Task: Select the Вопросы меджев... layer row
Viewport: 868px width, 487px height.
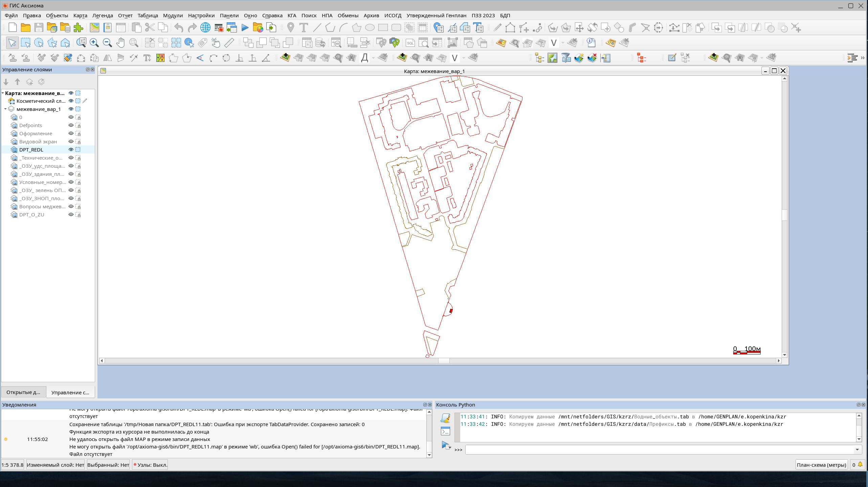Action: [48, 206]
